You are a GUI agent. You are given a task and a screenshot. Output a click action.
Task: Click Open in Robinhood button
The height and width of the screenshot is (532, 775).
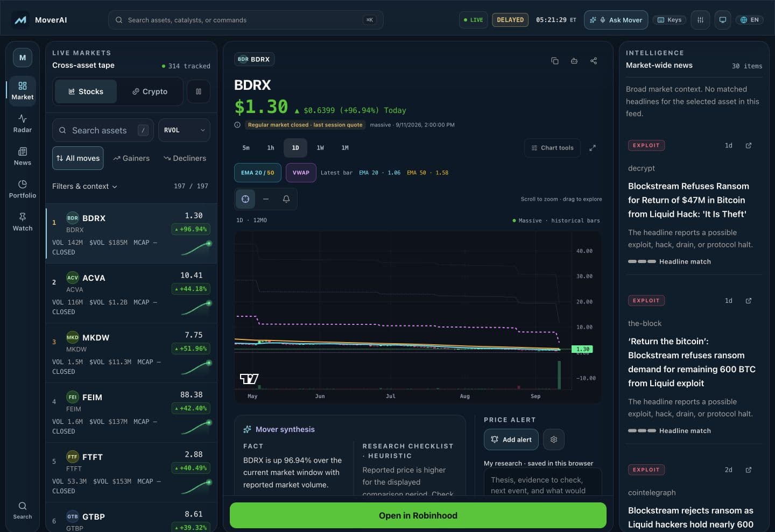pos(418,515)
